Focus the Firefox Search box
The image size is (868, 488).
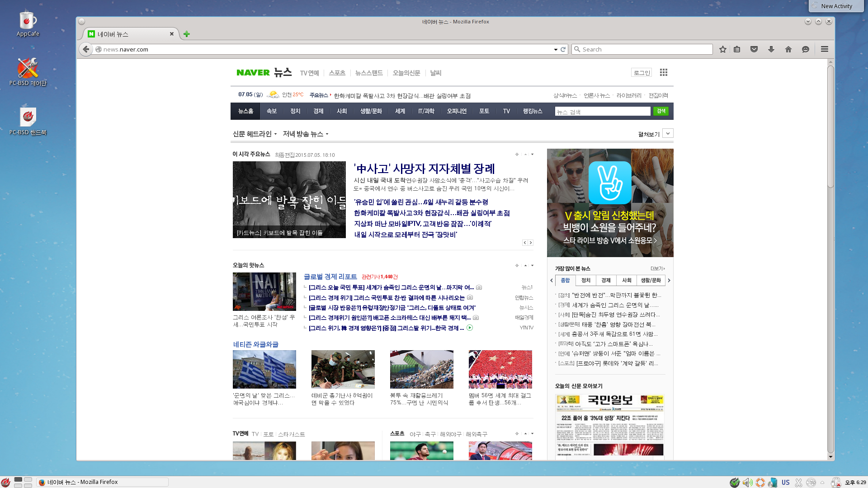(642, 49)
